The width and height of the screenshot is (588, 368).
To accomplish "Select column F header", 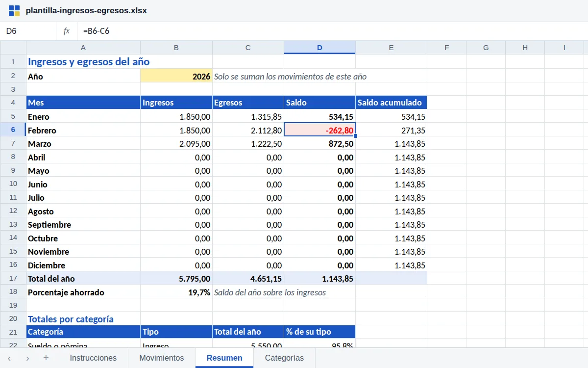I will [x=446, y=48].
